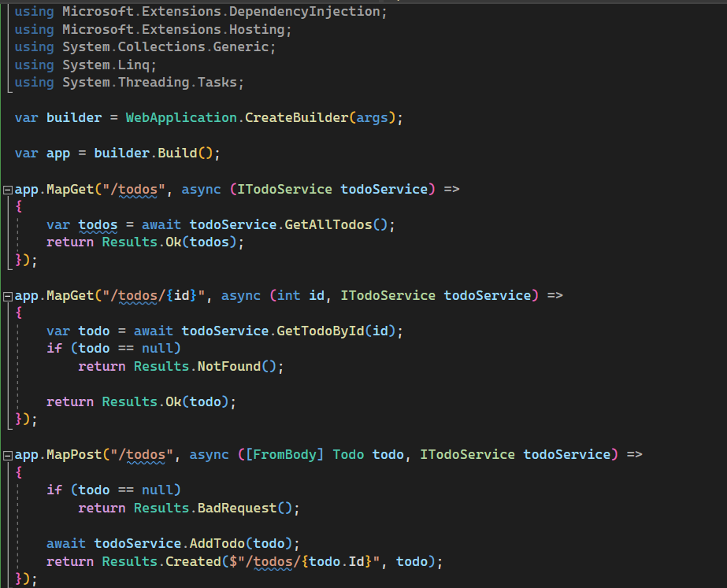This screenshot has height=588, width=727.
Task: Collapse the MapPost "/todos" code block
Action: 7,456
